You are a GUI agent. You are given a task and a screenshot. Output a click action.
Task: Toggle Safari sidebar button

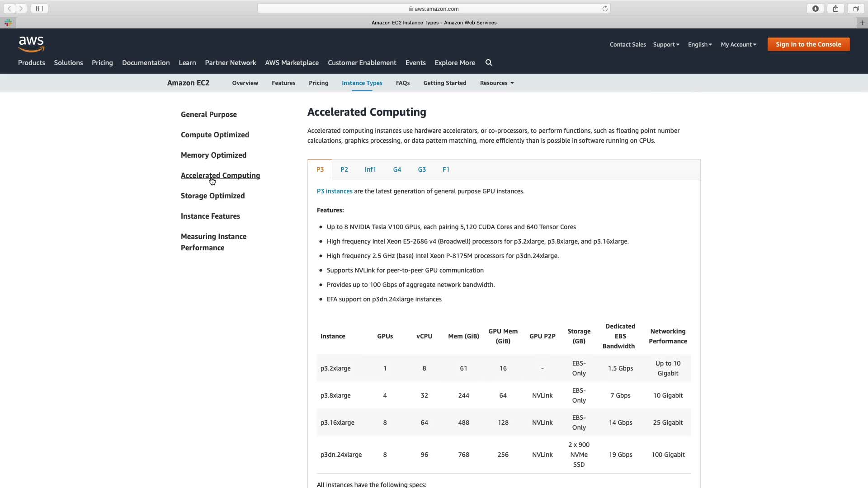39,9
